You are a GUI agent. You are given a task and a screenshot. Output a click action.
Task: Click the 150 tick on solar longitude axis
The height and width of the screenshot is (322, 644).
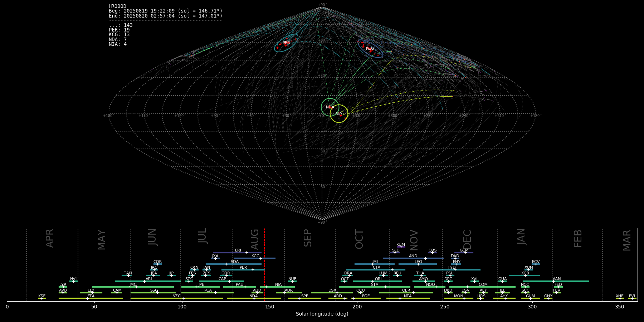point(269,307)
